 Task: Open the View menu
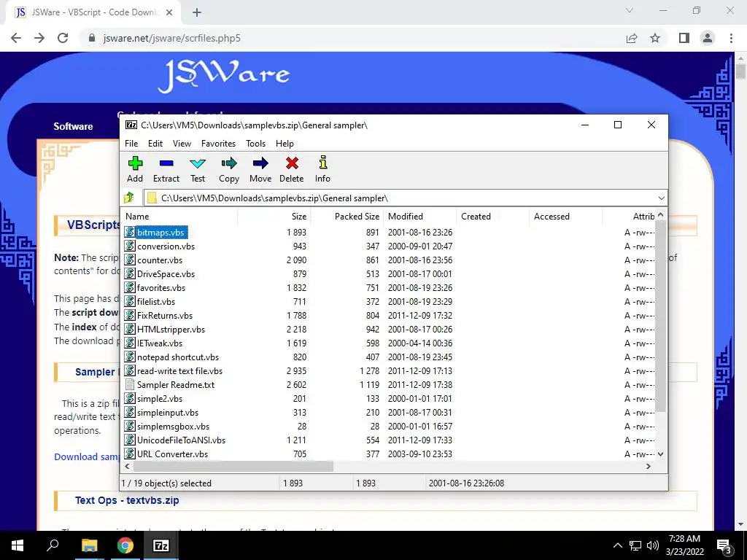pos(182,144)
